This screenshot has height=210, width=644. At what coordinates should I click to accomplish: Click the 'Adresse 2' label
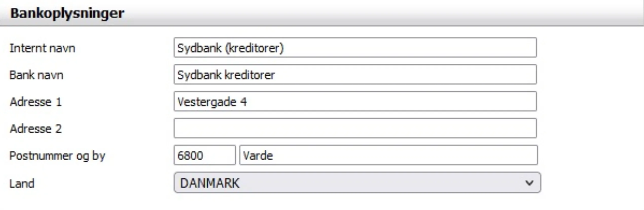(36, 129)
